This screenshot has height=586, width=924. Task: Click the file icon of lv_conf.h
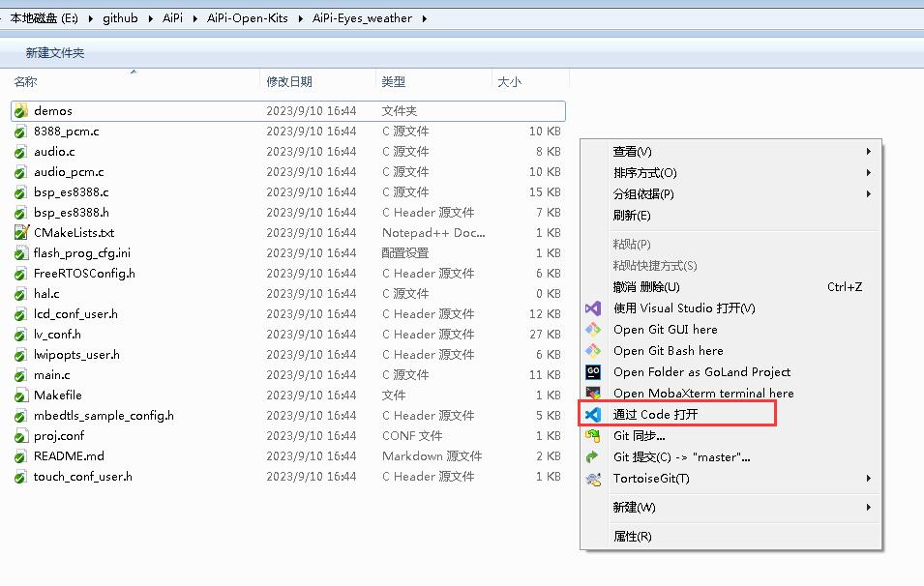pyautogui.click(x=21, y=335)
